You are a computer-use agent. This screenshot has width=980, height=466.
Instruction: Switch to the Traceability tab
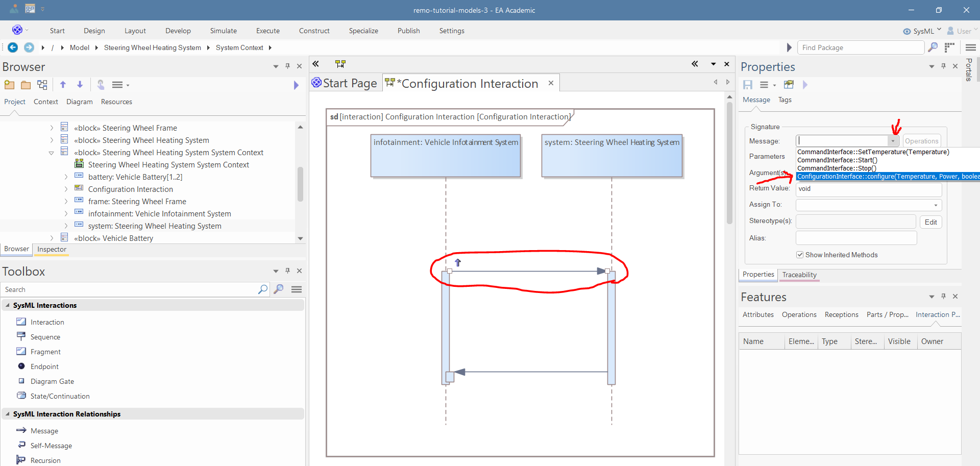pyautogui.click(x=799, y=275)
